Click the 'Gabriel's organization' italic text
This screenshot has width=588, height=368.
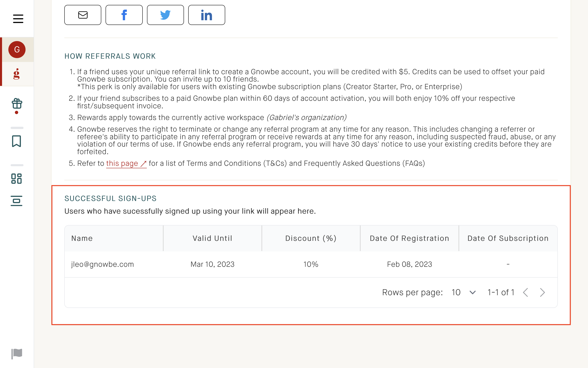pyautogui.click(x=307, y=118)
